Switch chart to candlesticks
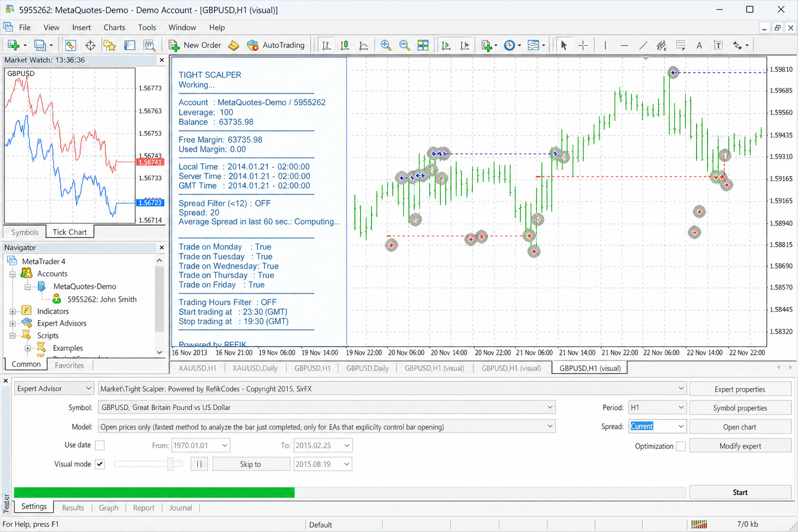The image size is (798, 532). coord(344,45)
